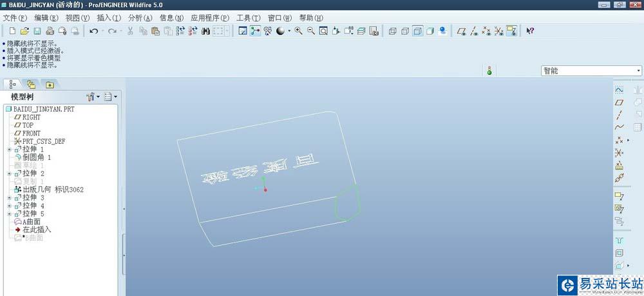The width and height of the screenshot is (644, 296).
Task: Open the Find tool binoculars icon
Action: click(206, 31)
